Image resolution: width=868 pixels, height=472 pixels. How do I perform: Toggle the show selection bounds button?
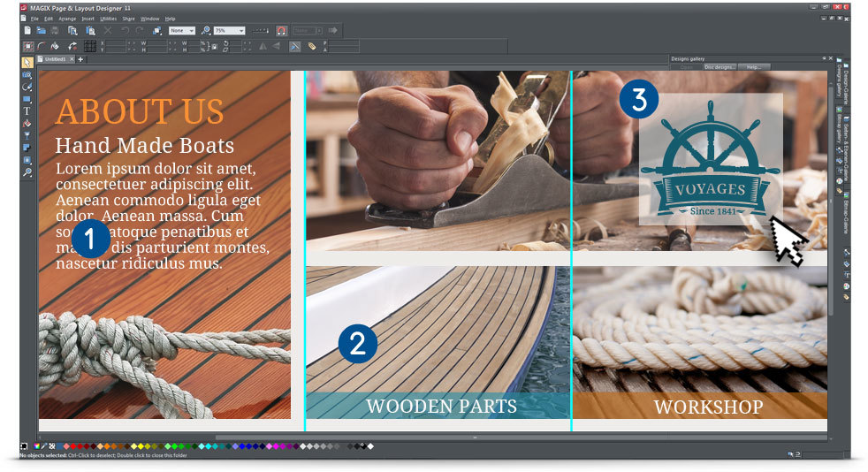pos(27,47)
